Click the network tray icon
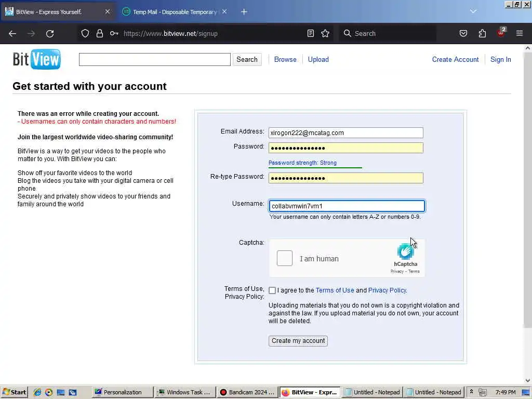 (483, 392)
